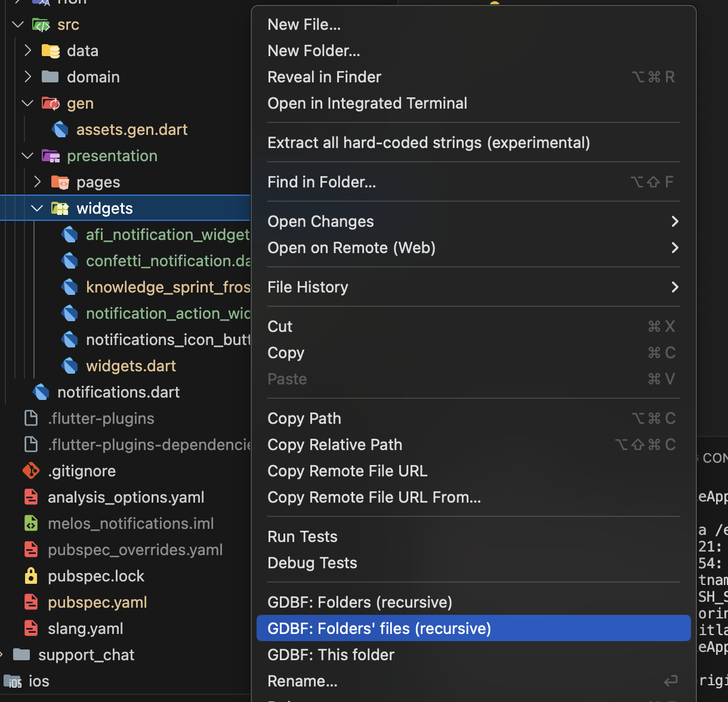Click Run Tests in context menu
Screen dimensions: 728x702
click(x=302, y=537)
